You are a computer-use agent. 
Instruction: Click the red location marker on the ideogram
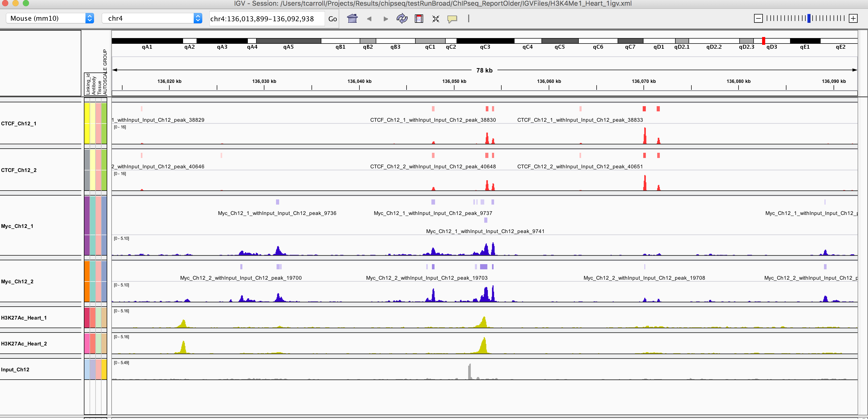click(764, 41)
